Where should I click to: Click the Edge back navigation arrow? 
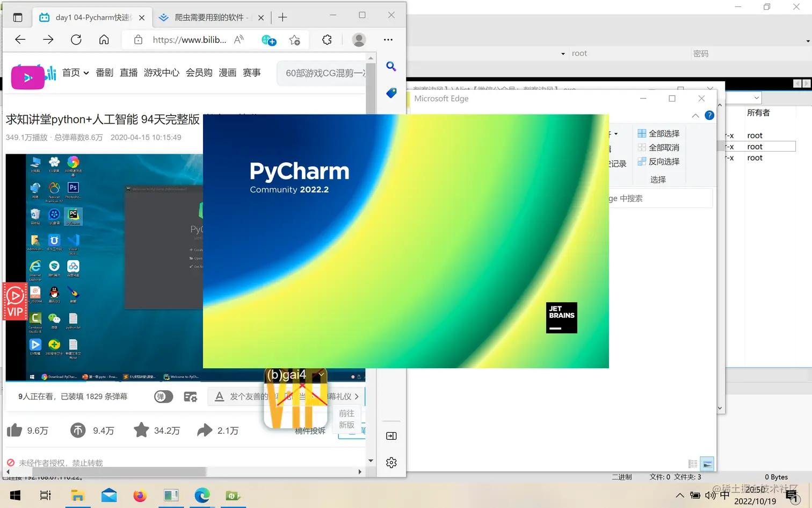click(x=20, y=39)
